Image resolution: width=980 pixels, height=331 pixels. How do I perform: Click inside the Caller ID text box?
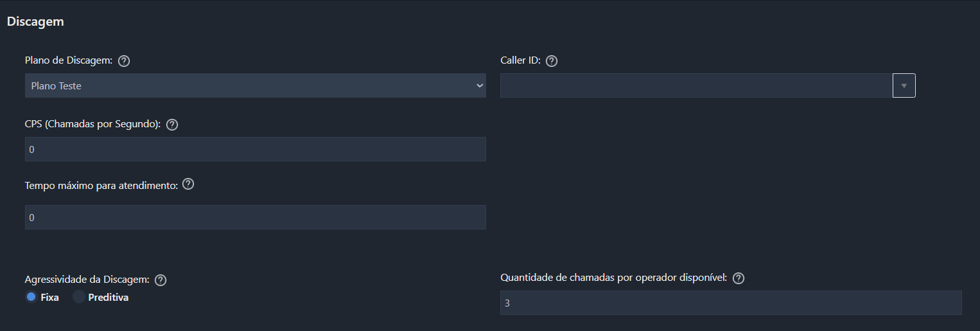click(x=696, y=85)
